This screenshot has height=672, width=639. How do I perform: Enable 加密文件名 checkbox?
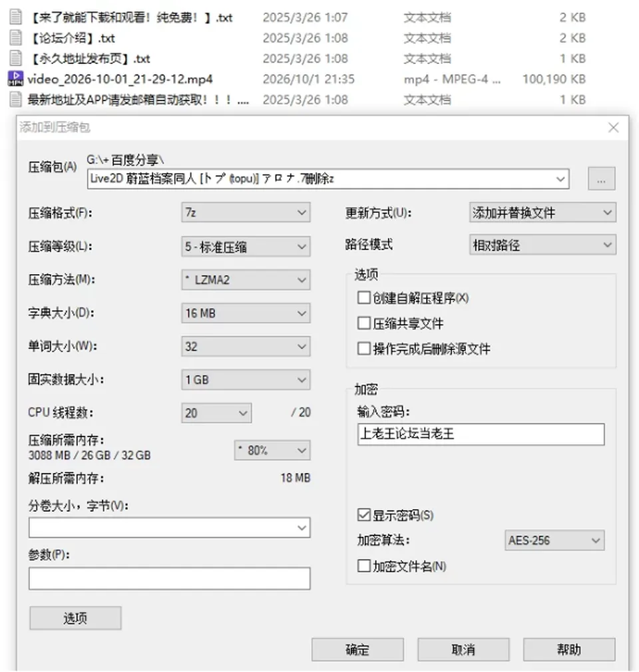coord(363,566)
